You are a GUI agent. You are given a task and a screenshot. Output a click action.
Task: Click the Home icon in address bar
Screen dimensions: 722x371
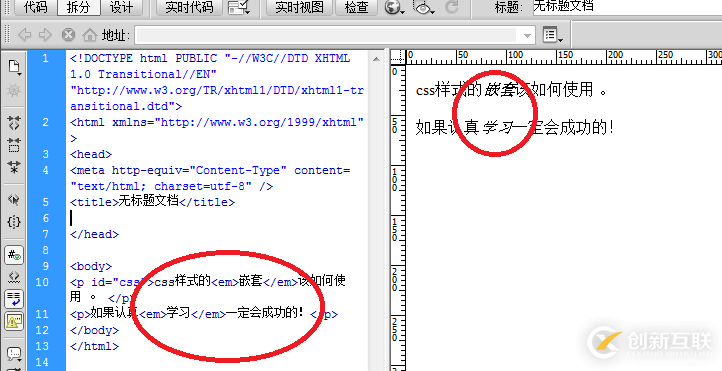coord(90,35)
